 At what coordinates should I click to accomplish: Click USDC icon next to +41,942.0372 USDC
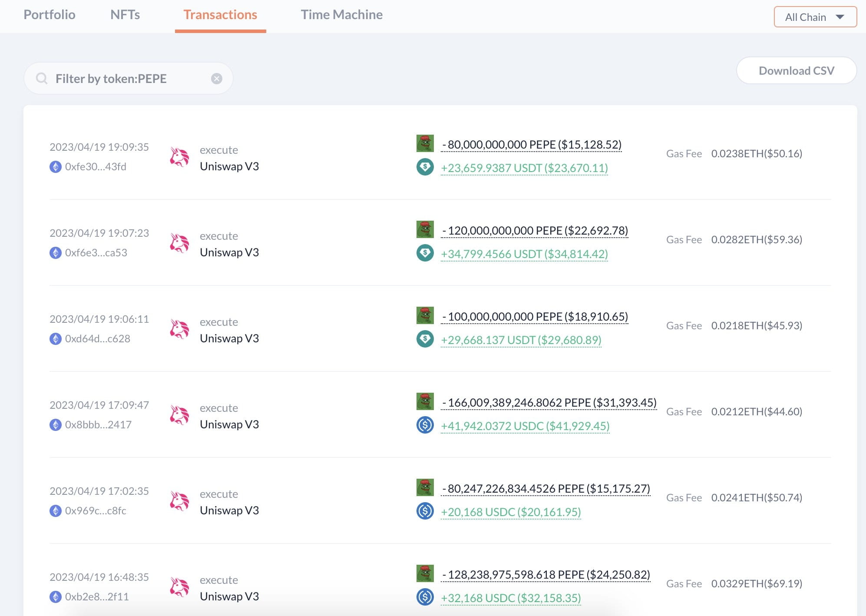coord(425,425)
